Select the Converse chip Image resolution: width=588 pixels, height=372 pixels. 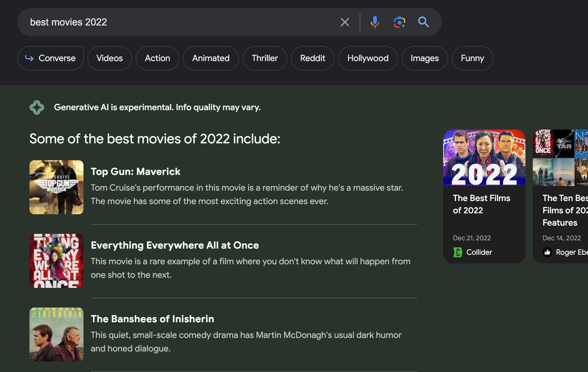tap(50, 58)
